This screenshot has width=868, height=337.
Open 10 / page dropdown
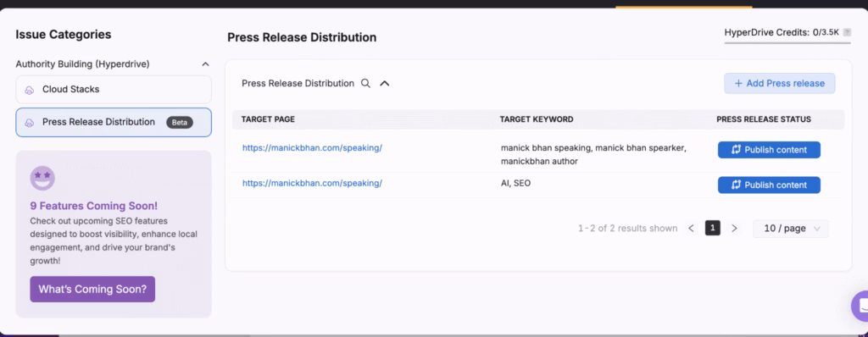click(x=791, y=229)
